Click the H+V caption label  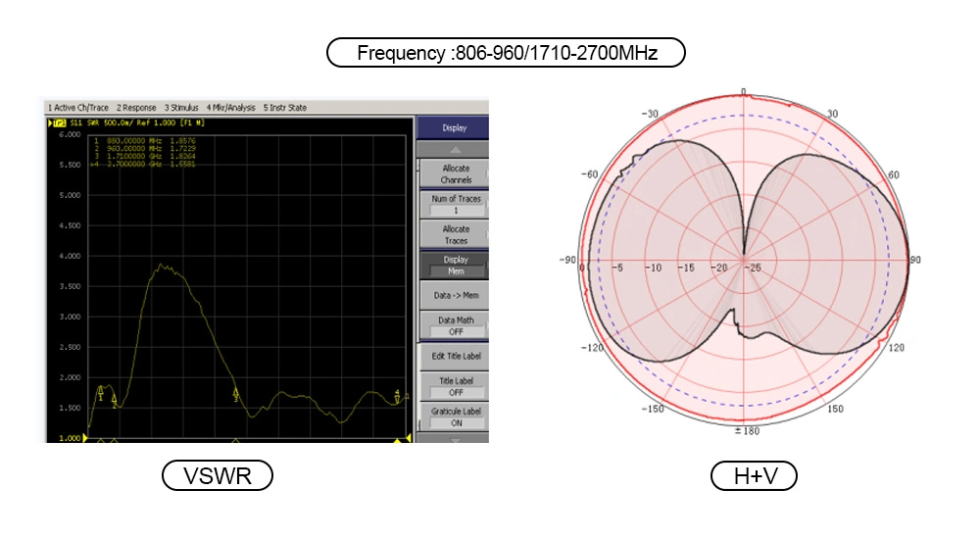click(x=755, y=476)
